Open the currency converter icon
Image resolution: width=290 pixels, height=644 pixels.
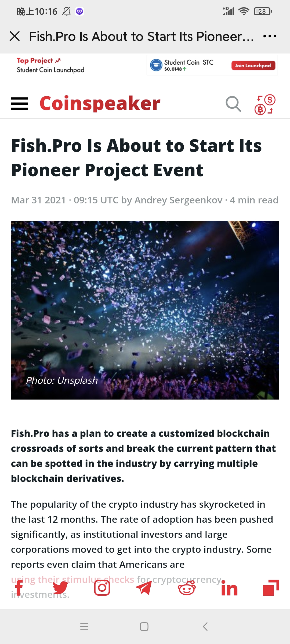(x=265, y=104)
